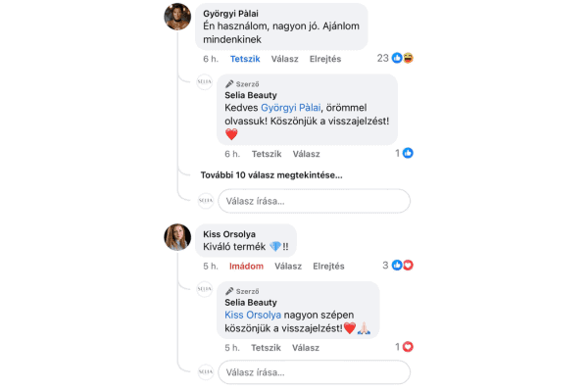The width and height of the screenshot is (588, 392).
Task: Open the Selia Beauty name in the first reply
Action: pyautogui.click(x=251, y=93)
